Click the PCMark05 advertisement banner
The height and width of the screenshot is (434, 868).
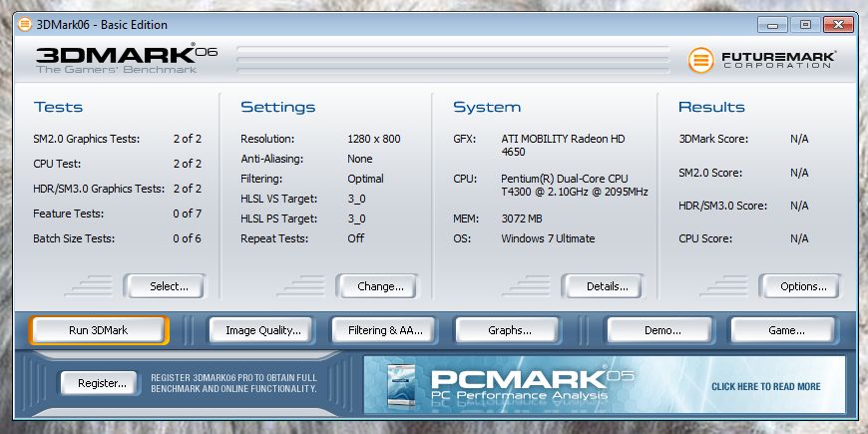tap(604, 384)
